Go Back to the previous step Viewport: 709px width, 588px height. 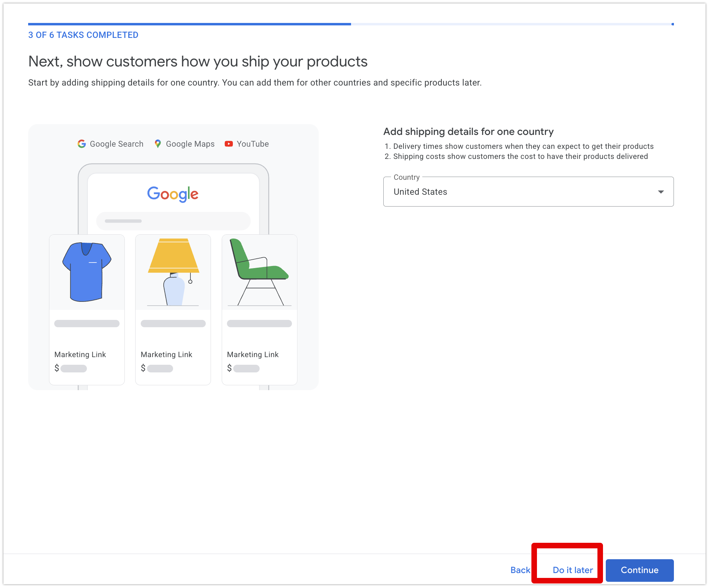tap(520, 570)
